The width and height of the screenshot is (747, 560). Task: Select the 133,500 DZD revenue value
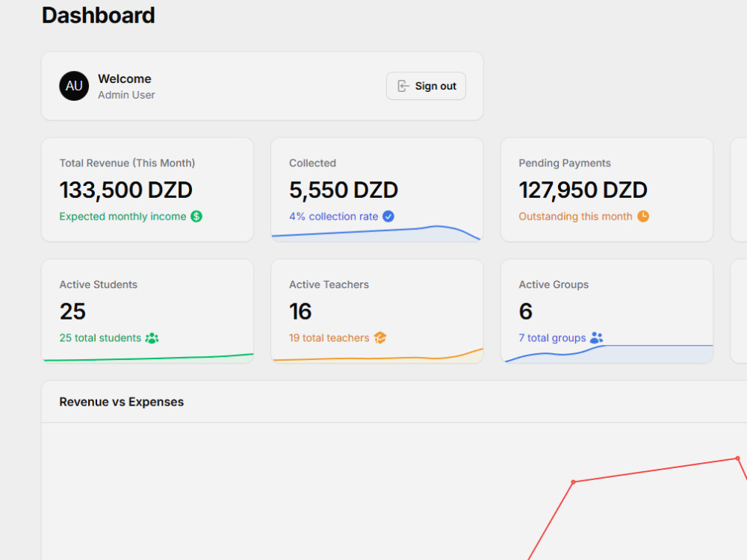click(x=125, y=190)
